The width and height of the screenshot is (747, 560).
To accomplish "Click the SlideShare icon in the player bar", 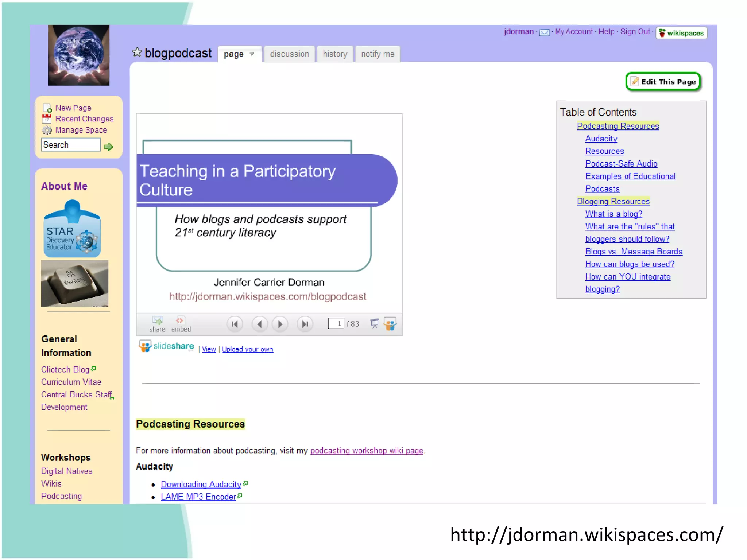I will (x=390, y=323).
